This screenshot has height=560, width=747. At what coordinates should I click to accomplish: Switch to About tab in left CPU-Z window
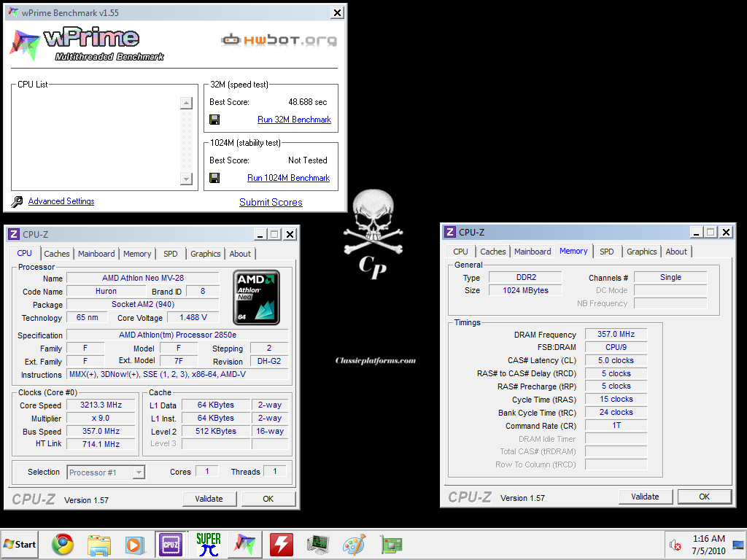pos(240,254)
